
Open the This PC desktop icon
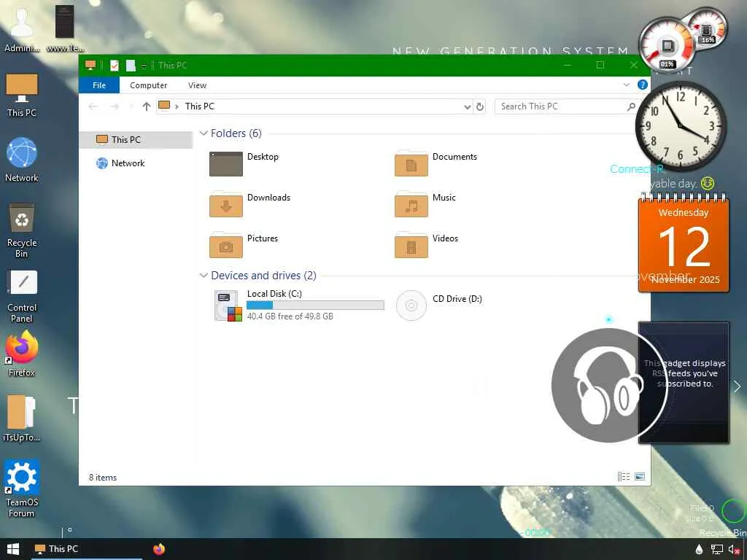22,96
